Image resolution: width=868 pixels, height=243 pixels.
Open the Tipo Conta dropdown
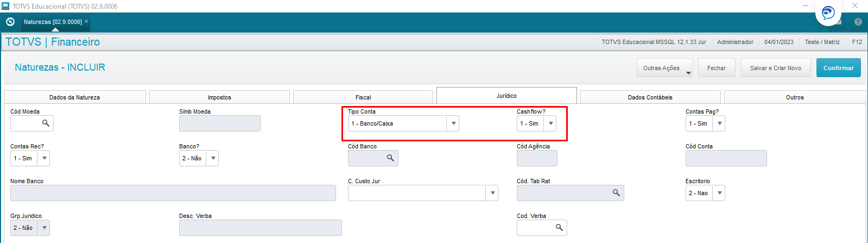453,123
